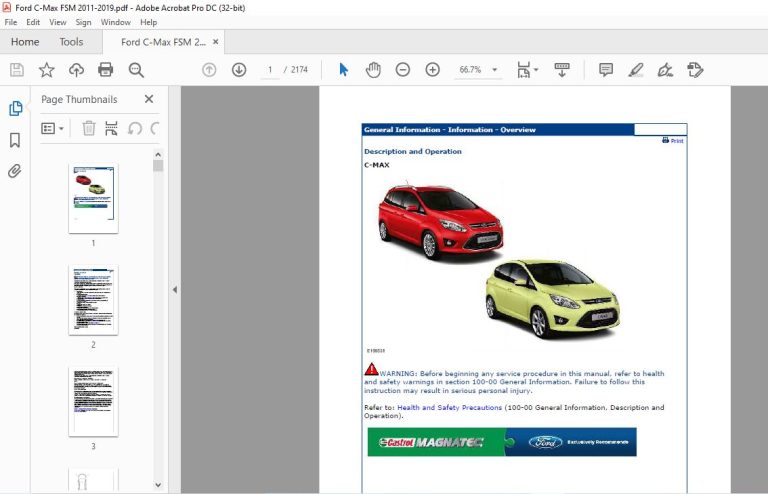Open the Window menu
Image resolution: width=768 pixels, height=494 pixels.
coord(116,22)
